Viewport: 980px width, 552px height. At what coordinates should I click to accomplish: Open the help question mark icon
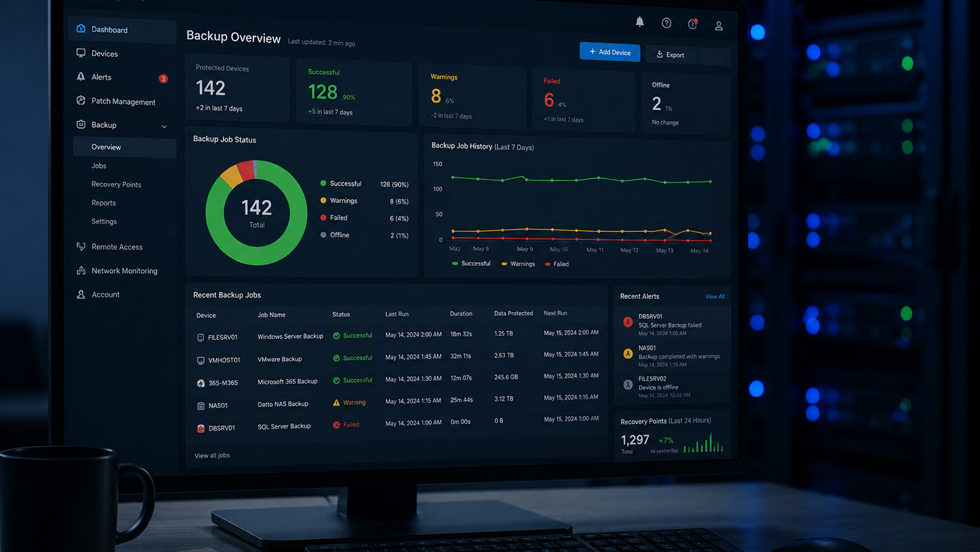666,23
